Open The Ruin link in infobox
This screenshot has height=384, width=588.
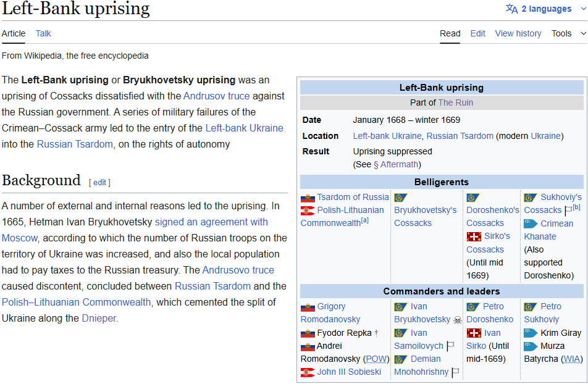click(x=456, y=102)
